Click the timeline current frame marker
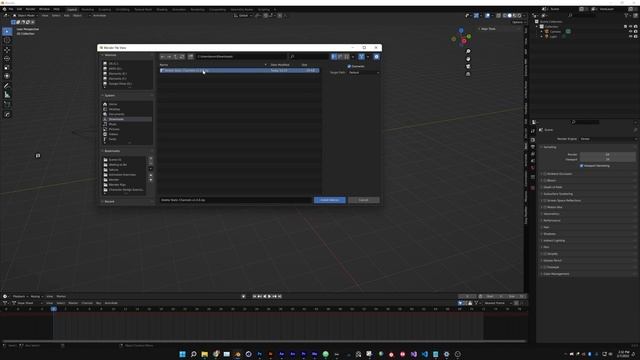Image resolution: width=640 pixels, height=360 pixels. point(53,309)
